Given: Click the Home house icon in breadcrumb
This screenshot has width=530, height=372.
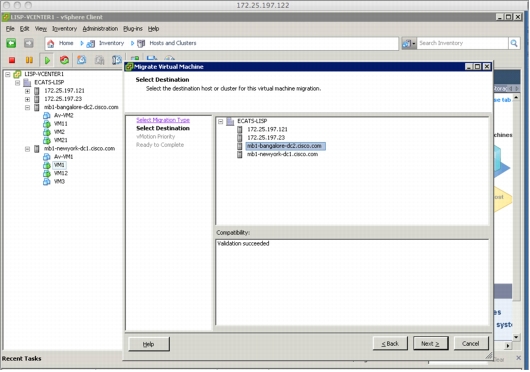Looking at the screenshot, I should (x=51, y=43).
